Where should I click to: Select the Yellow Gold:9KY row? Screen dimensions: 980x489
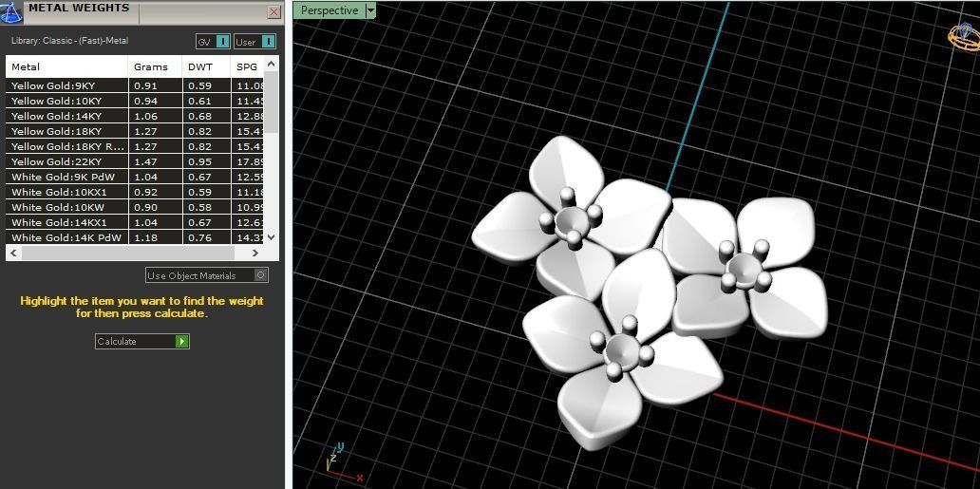135,85
